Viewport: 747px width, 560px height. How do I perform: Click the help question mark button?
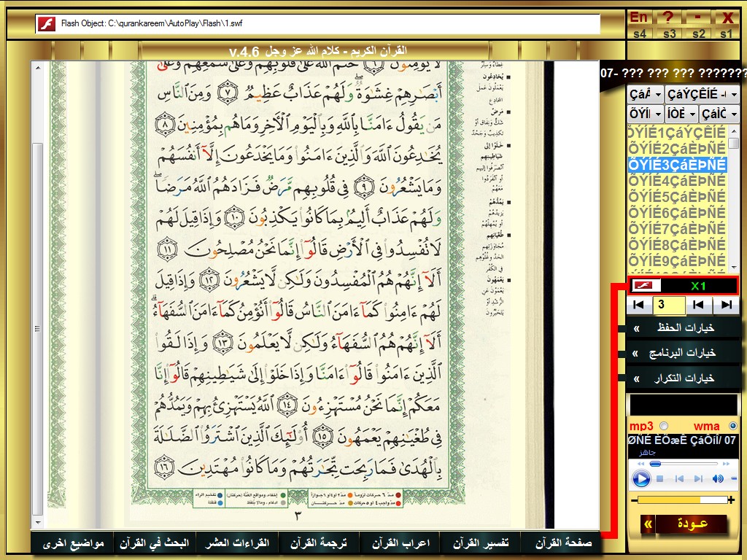(668, 17)
